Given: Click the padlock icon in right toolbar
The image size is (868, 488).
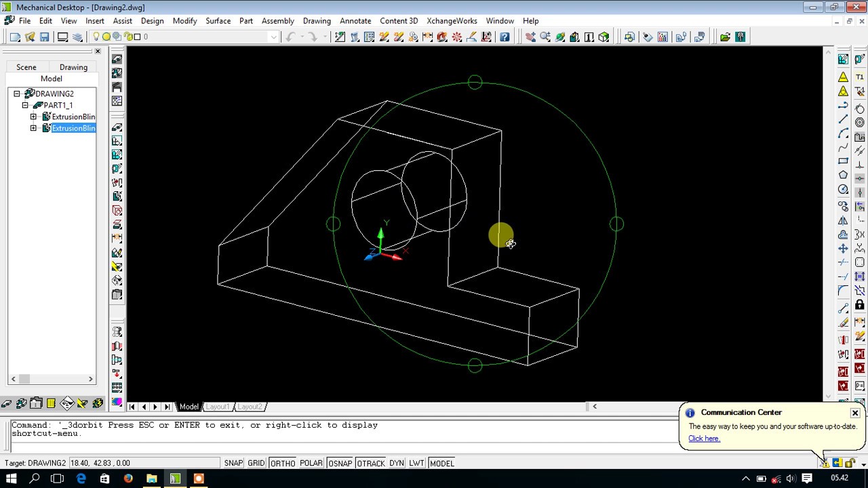Looking at the screenshot, I should coord(860,304).
